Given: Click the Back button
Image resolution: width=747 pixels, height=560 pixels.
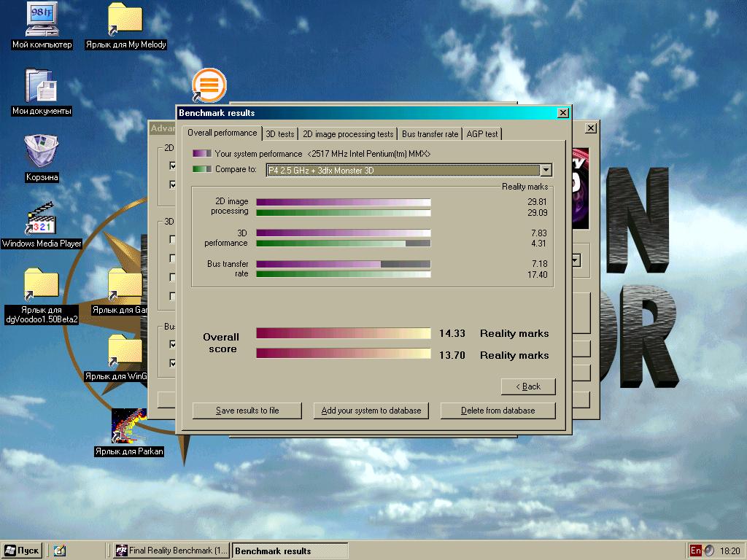Looking at the screenshot, I should (x=528, y=386).
